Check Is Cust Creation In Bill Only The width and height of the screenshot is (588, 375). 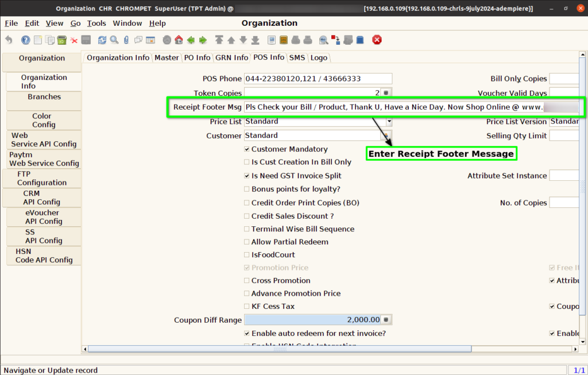(x=247, y=162)
